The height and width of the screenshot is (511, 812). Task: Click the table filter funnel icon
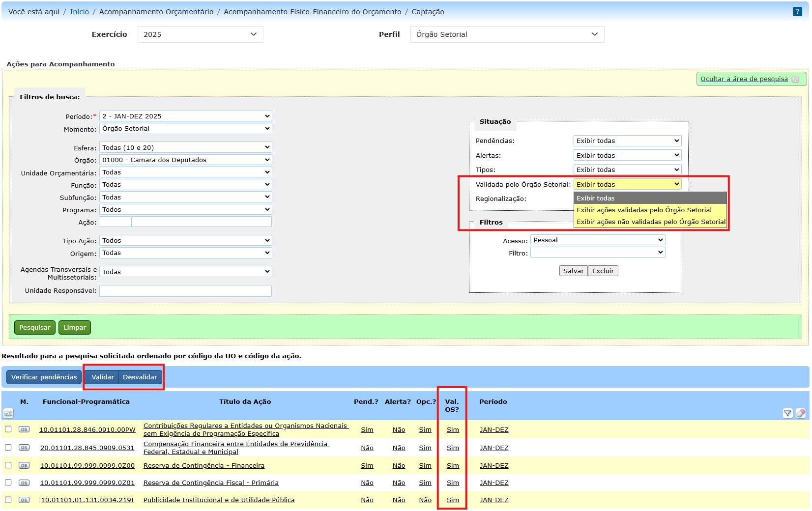tap(787, 413)
